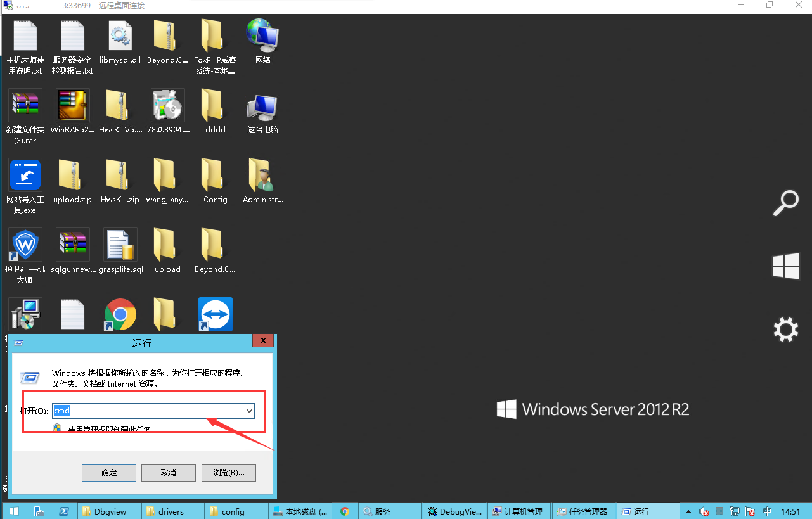Open the TeamViewer desktop shortcut

(x=216, y=314)
